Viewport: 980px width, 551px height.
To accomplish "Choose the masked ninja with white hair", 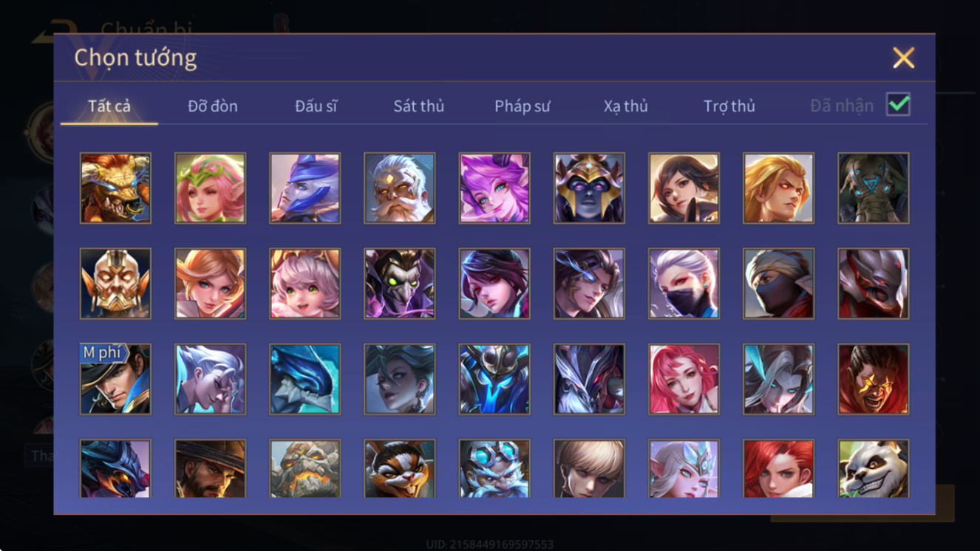I will [684, 284].
